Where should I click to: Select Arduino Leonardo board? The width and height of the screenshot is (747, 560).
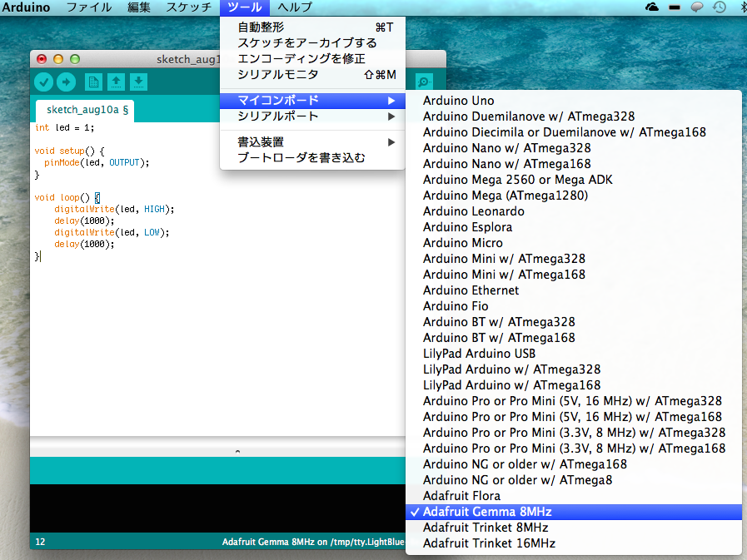point(574,211)
